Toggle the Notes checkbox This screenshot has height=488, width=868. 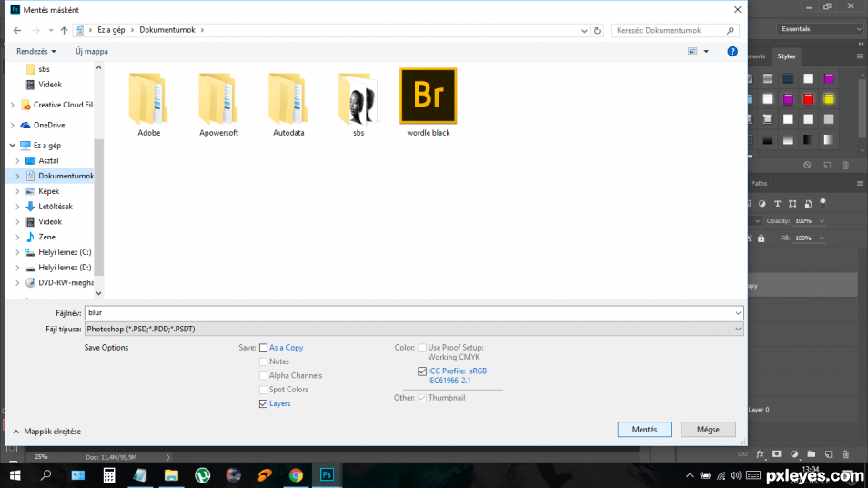point(264,361)
